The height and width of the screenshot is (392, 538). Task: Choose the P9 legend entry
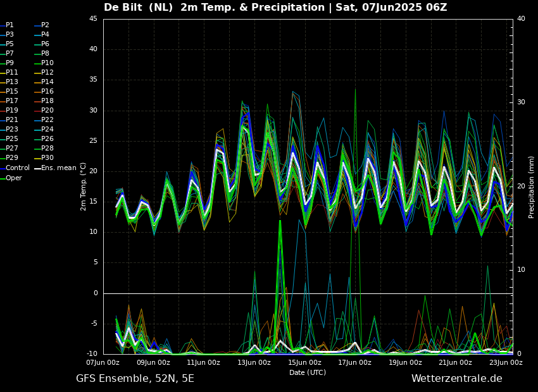7,63
